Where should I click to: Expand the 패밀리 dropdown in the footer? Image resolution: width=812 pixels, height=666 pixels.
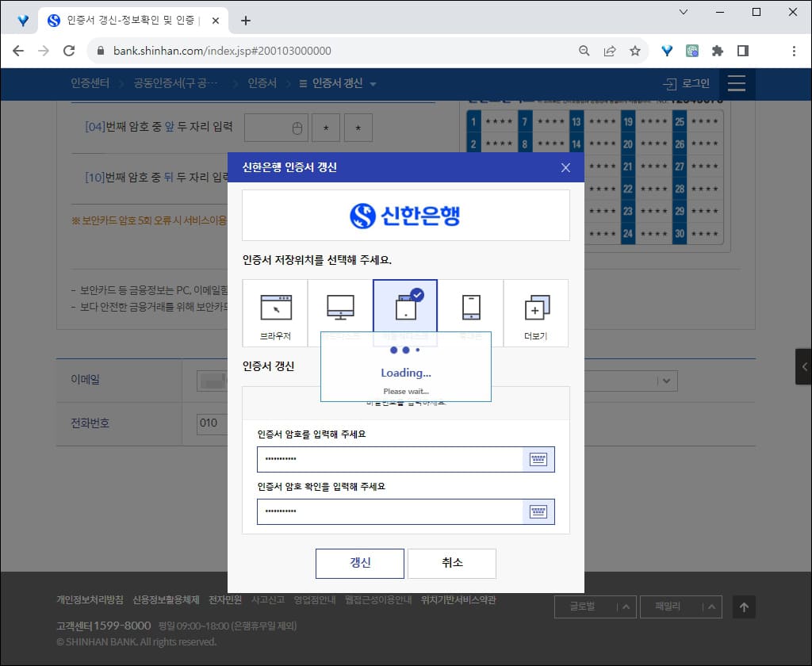click(x=680, y=607)
